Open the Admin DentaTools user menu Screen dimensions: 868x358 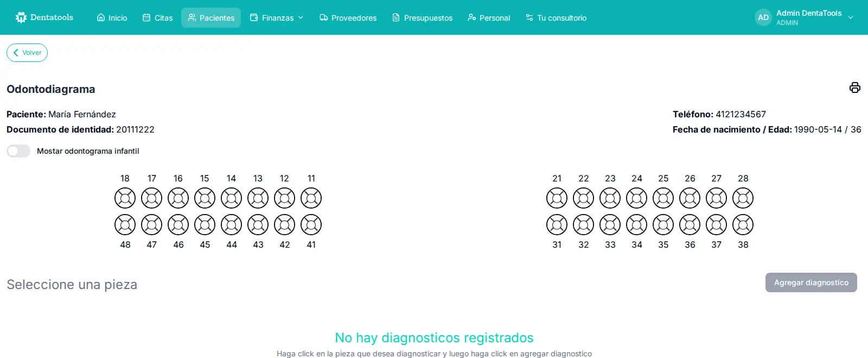tap(805, 17)
